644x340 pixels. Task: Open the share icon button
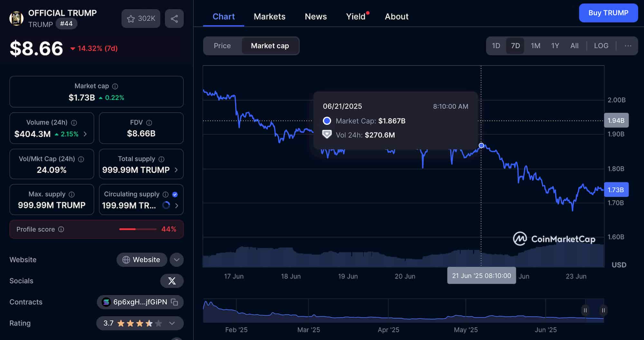tap(174, 19)
